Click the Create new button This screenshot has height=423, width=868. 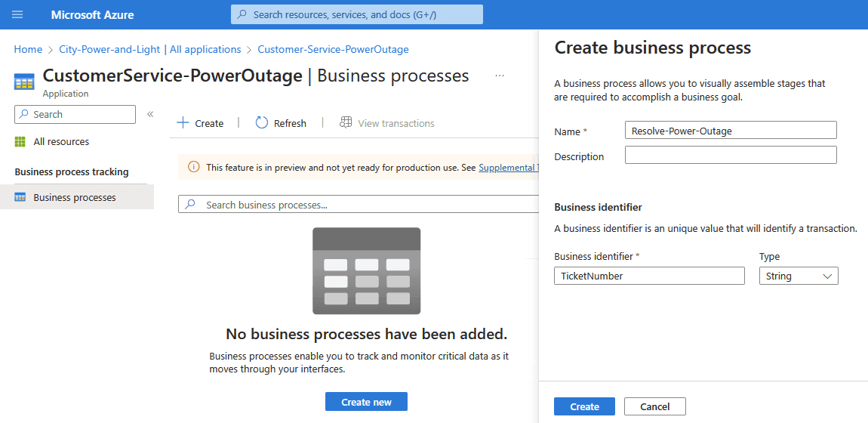coord(366,402)
